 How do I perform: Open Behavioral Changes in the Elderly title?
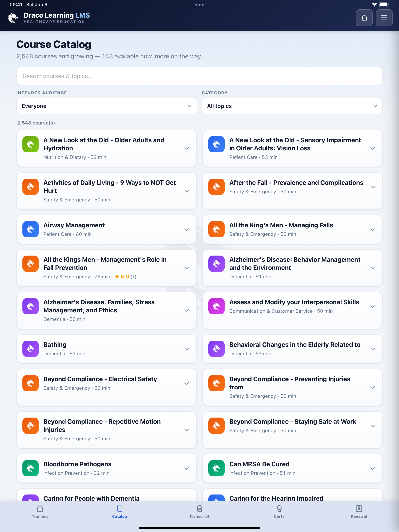coord(295,345)
